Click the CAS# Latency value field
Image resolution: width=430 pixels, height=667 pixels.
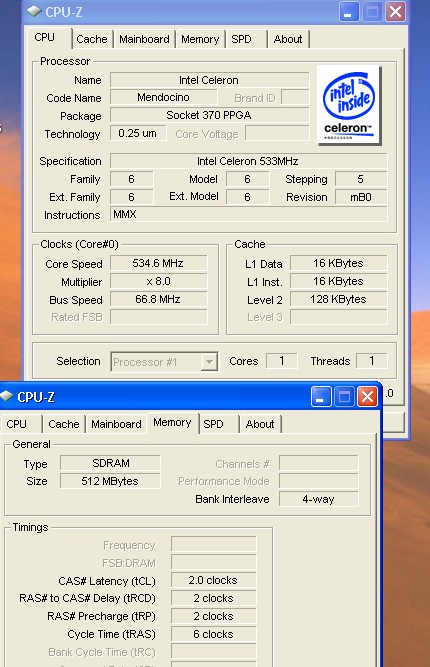(214, 580)
